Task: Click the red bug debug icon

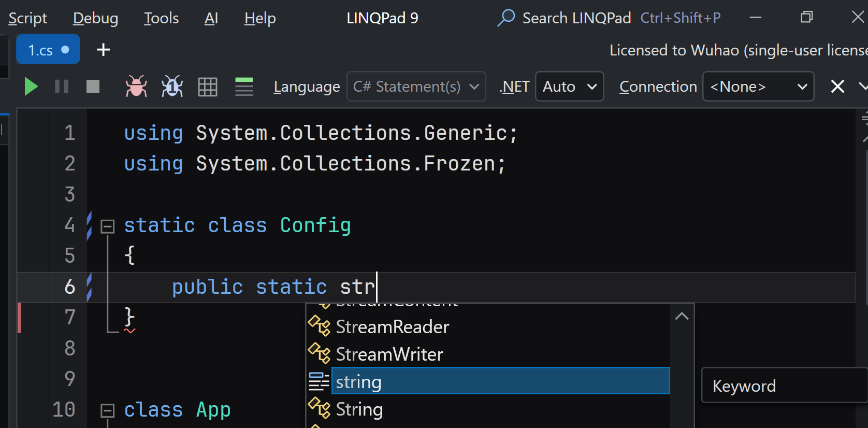Action: click(x=136, y=87)
